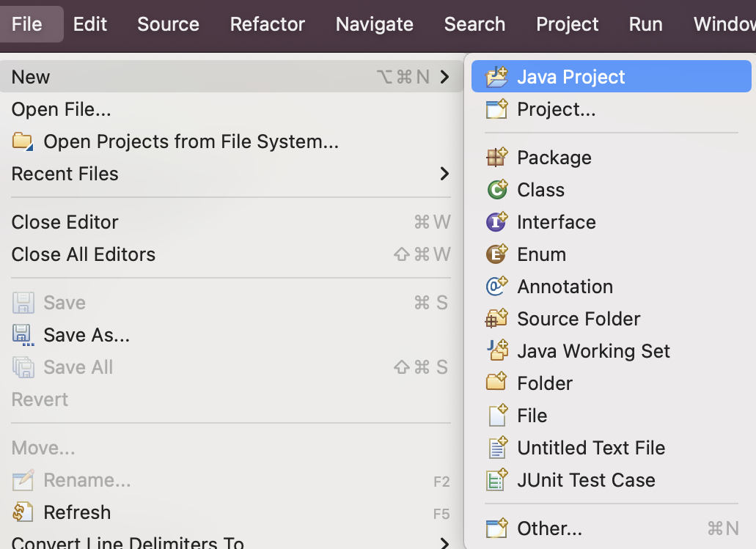The height and width of the screenshot is (549, 756).
Task: Click the Java Working Set icon
Action: click(497, 351)
